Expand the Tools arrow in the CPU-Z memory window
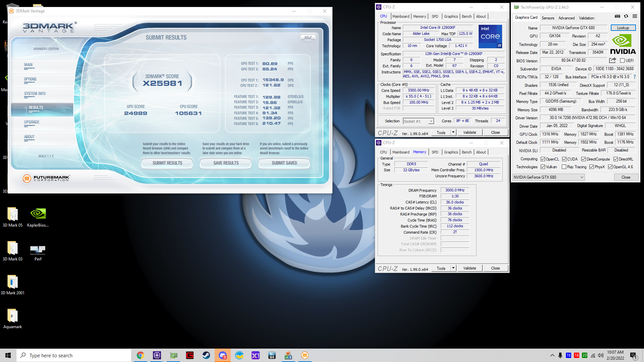The image size is (644, 362). pos(453,268)
